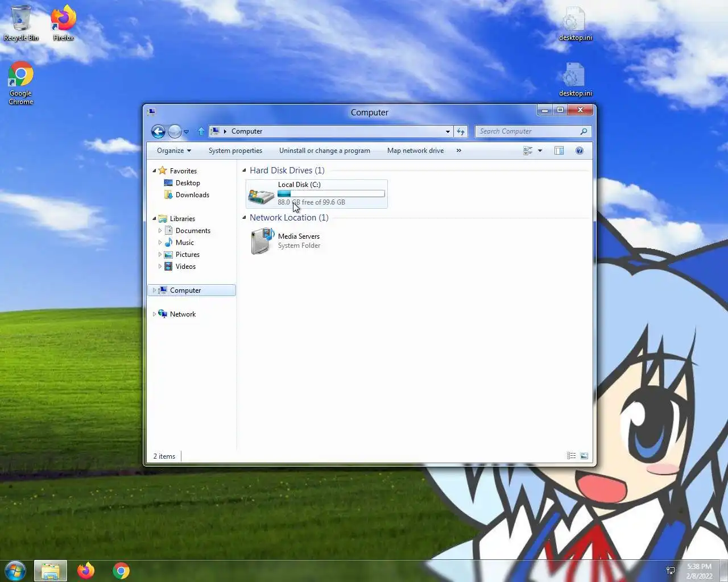This screenshot has height=582, width=728.
Task: Expand the Pictures library
Action: 160,255
